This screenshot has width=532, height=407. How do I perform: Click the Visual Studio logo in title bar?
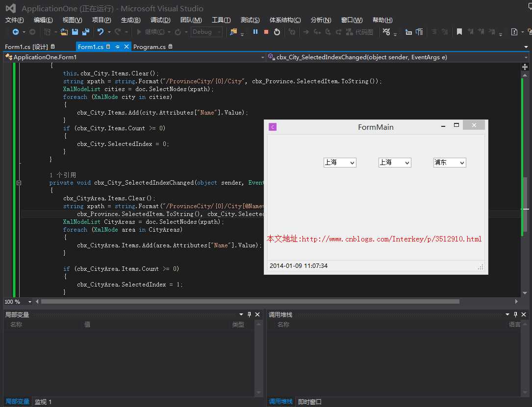pos(11,8)
